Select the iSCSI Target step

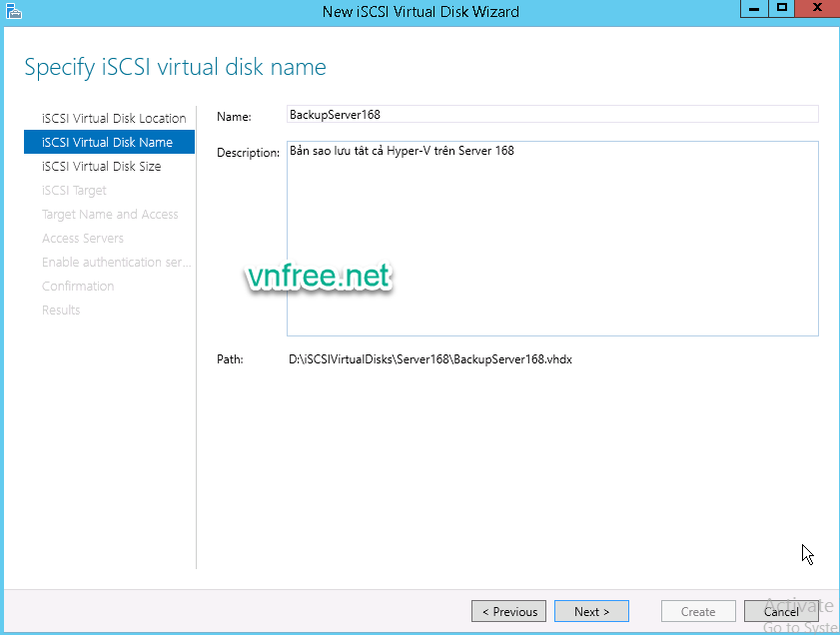coord(74,190)
